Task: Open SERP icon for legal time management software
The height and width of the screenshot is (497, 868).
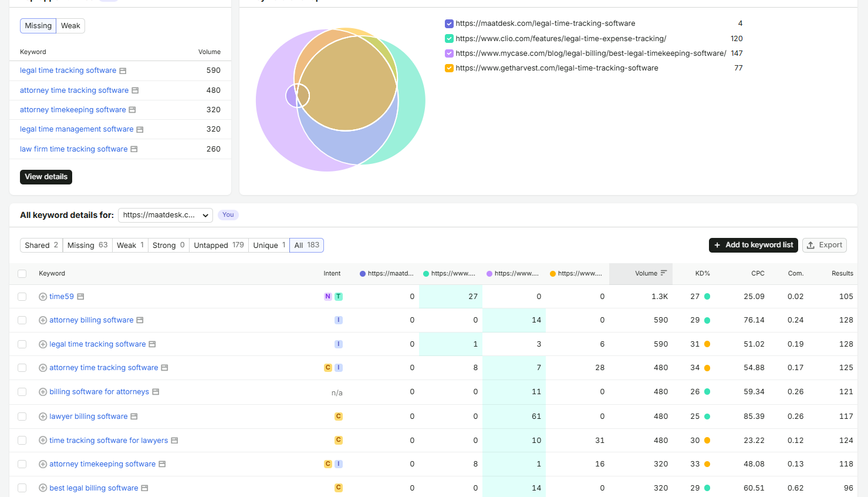Action: coord(140,129)
